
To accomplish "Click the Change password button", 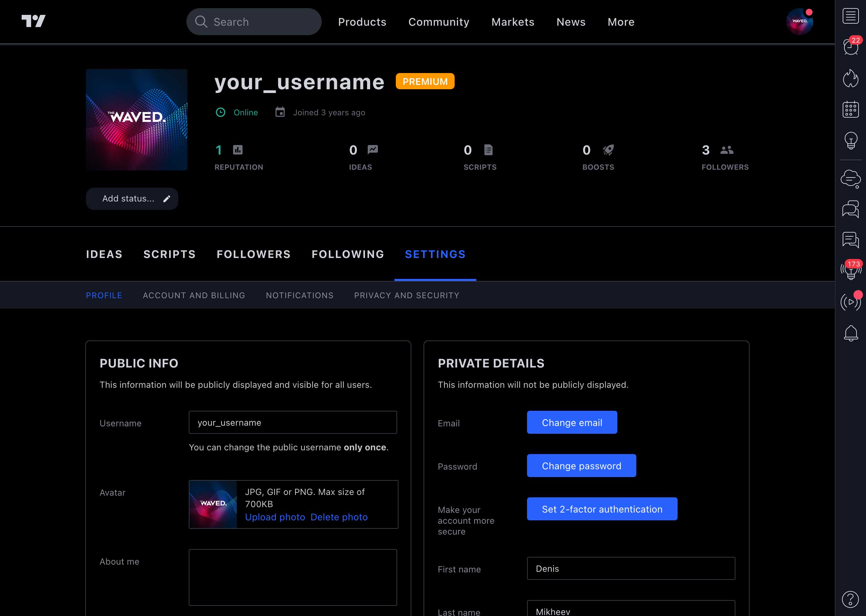I will point(582,466).
